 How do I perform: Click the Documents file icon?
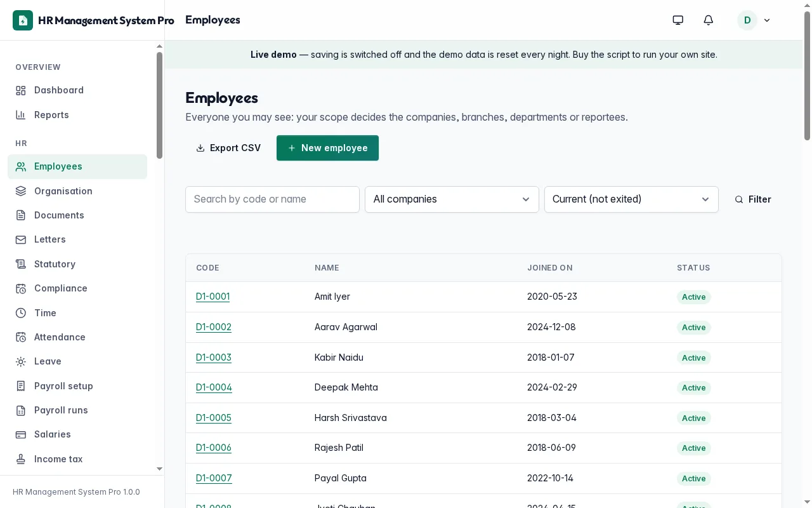pyautogui.click(x=21, y=215)
